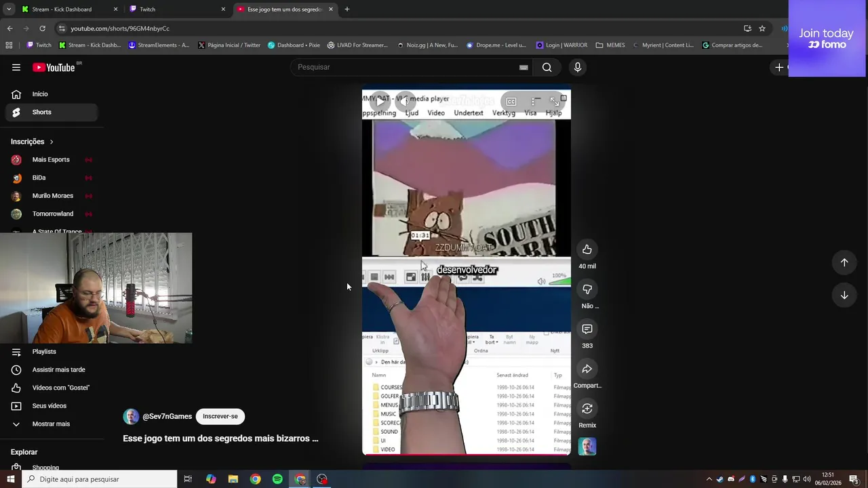Open the notification center icon
This screenshot has width=868, height=488.
pyautogui.click(x=854, y=479)
